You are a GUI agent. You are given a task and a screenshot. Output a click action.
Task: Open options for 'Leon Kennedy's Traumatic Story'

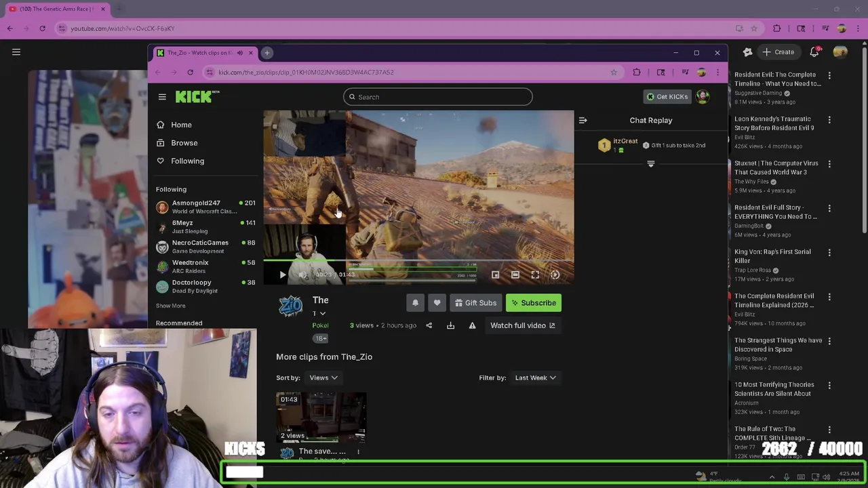coord(829,119)
